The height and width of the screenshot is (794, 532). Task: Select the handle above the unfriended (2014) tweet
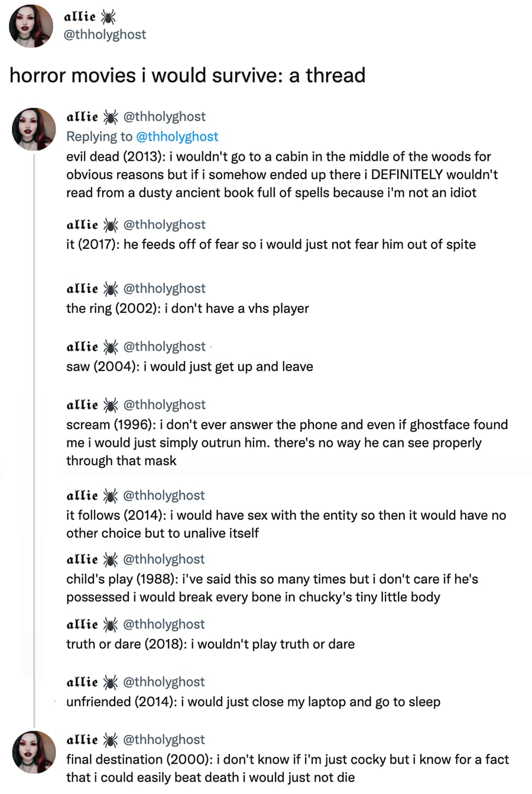point(164,682)
